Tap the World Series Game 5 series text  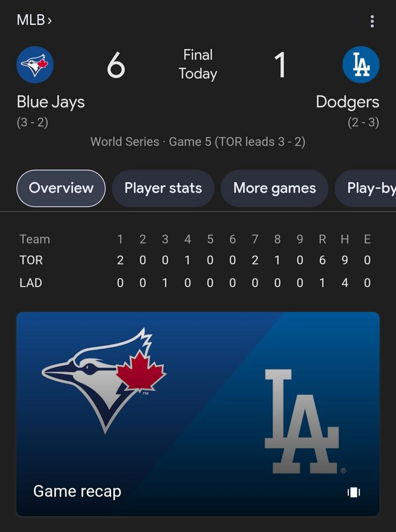tap(198, 142)
